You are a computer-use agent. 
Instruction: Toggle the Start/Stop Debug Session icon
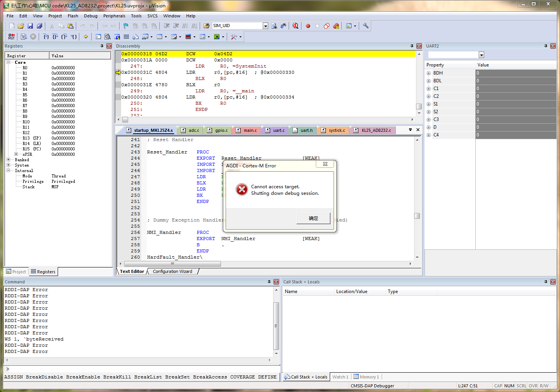click(296, 26)
